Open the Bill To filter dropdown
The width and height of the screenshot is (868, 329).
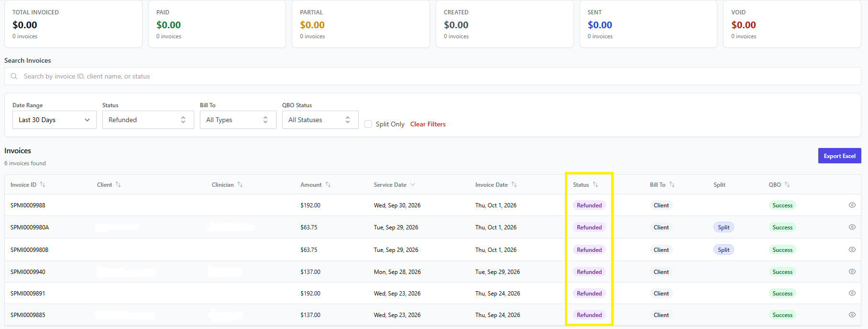[238, 120]
